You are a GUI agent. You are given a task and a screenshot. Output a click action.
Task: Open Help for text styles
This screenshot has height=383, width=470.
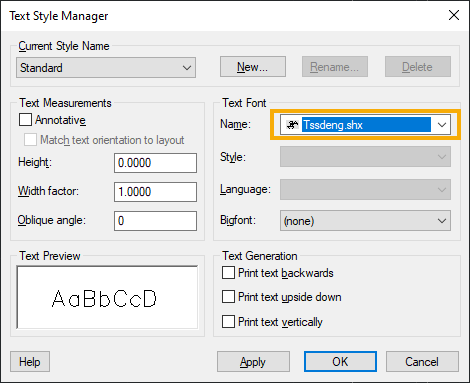(30, 362)
